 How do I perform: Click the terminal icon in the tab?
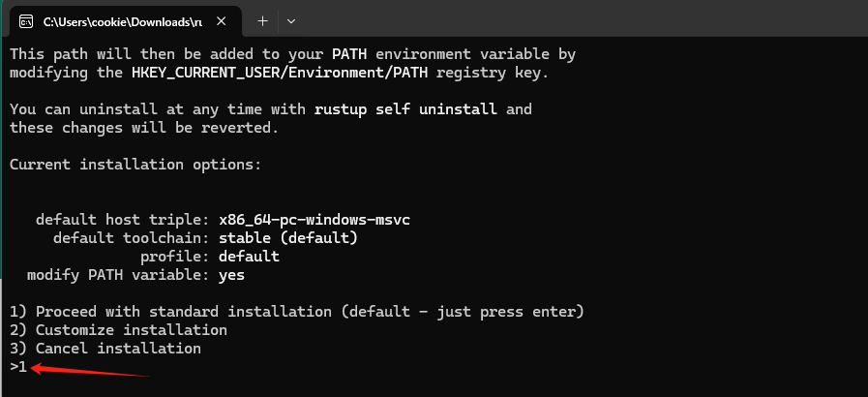click(25, 21)
